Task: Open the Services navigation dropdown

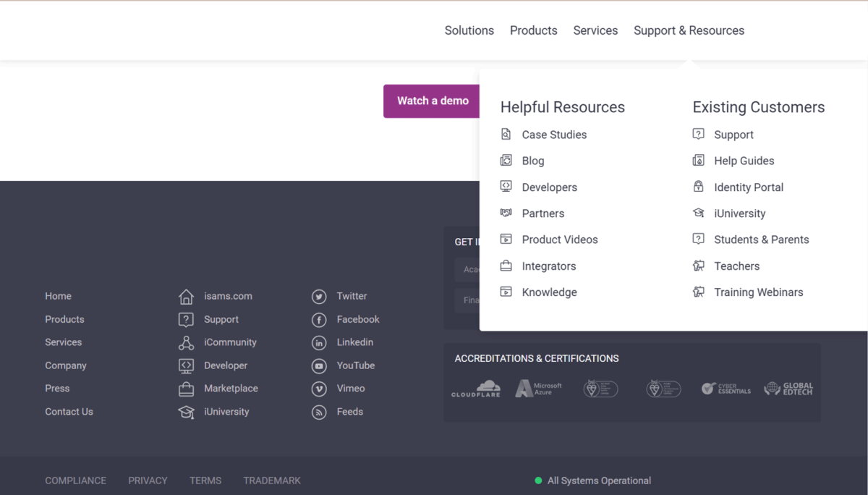Action: pos(595,30)
